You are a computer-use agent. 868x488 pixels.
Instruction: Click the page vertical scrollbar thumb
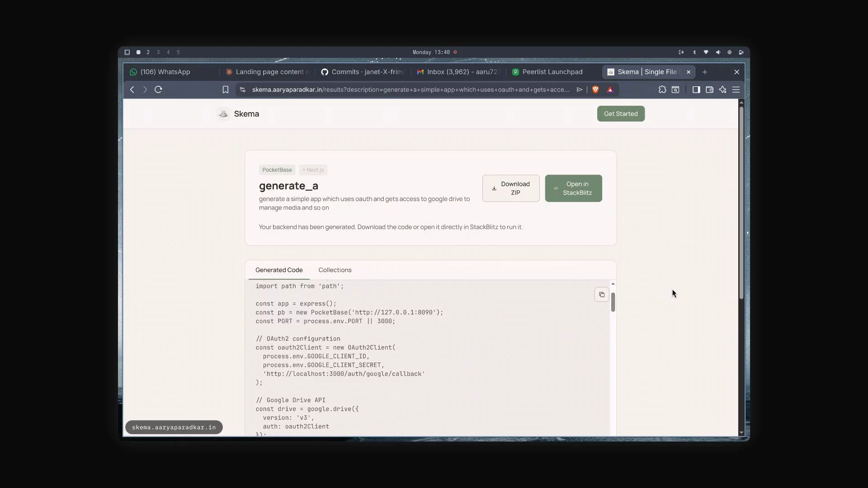coord(741,202)
